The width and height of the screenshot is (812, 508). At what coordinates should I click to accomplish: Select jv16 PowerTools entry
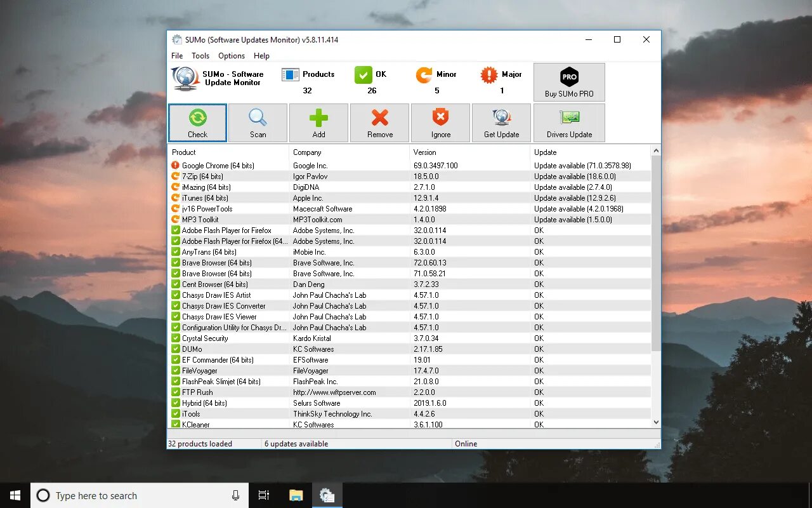point(207,209)
